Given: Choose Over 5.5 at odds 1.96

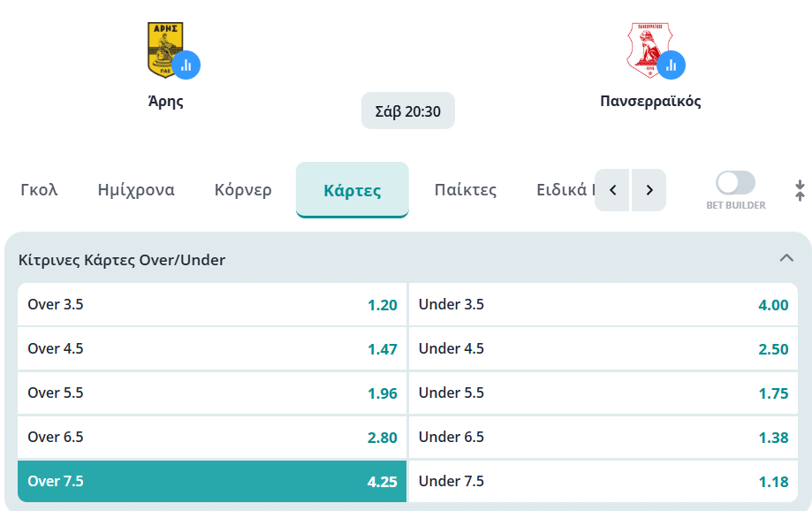Looking at the screenshot, I should [x=212, y=393].
